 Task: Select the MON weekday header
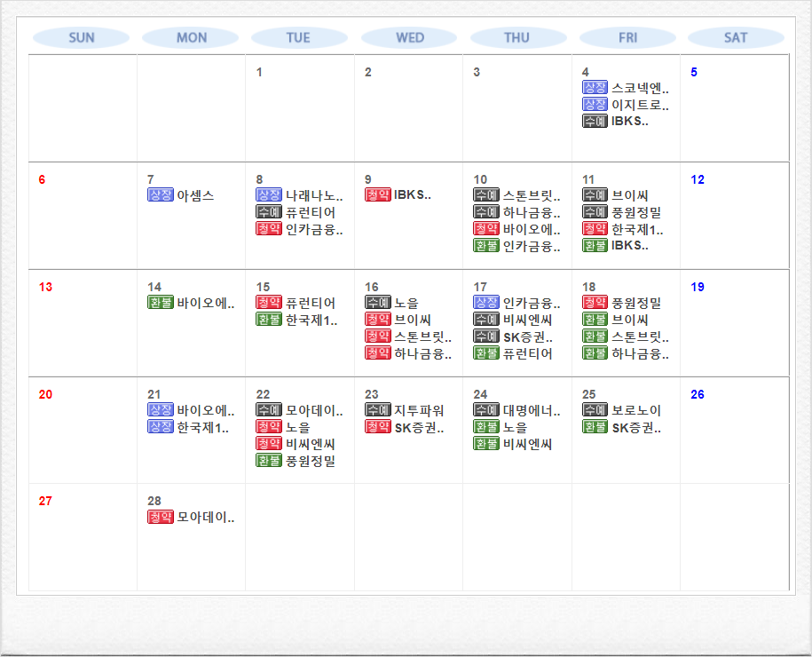coord(191,38)
